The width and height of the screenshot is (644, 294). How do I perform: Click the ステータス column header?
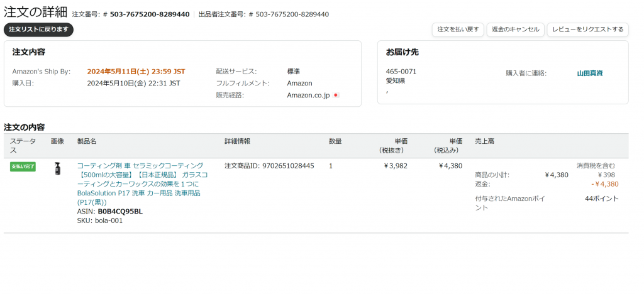[23, 146]
